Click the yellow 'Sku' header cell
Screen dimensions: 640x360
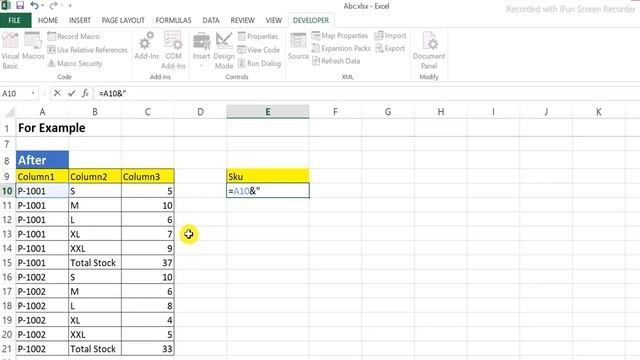pos(268,176)
